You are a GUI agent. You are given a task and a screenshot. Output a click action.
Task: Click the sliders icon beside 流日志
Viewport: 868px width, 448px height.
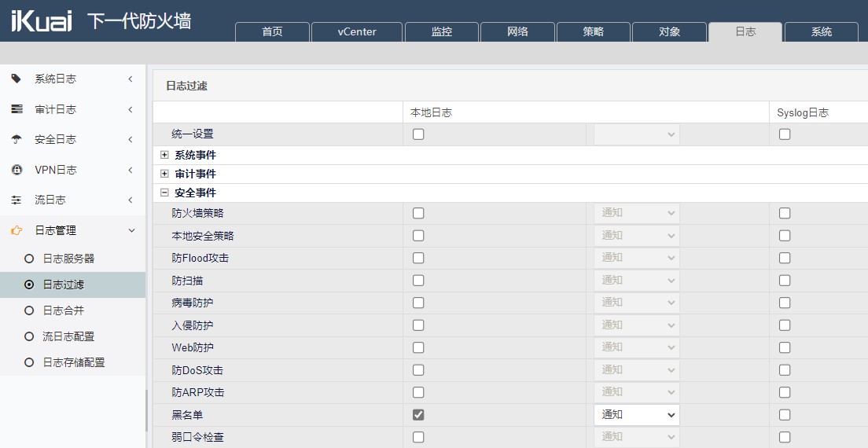pyautogui.click(x=17, y=200)
